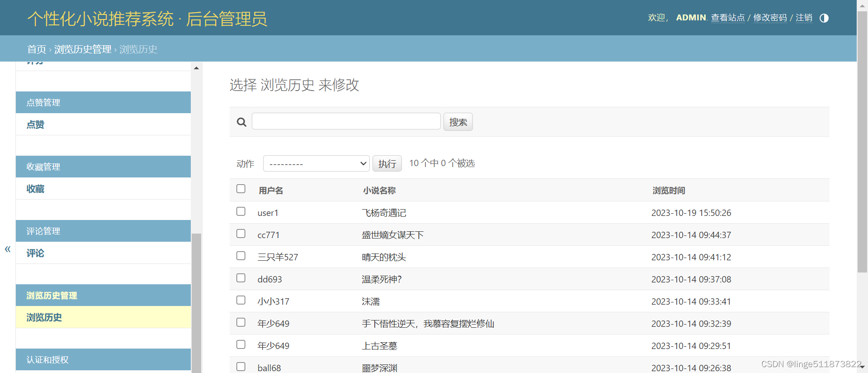
Task: Open the 动作 action dropdown
Action: (x=316, y=163)
